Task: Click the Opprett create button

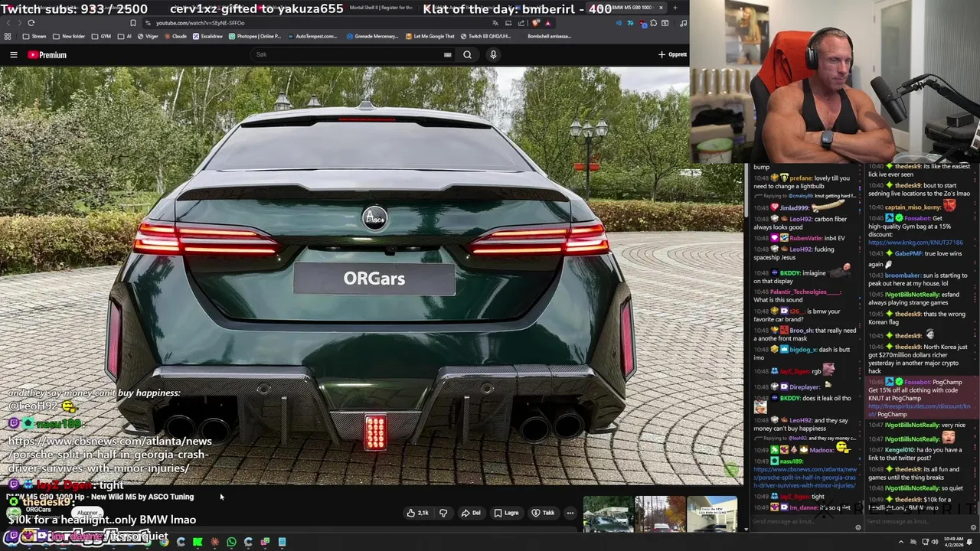Action: point(672,54)
